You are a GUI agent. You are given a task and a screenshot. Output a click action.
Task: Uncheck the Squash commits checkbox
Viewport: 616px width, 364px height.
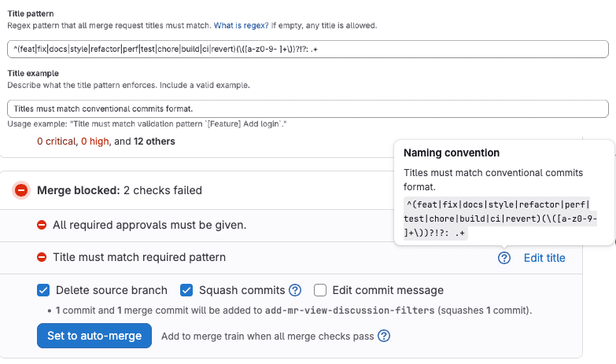(x=186, y=290)
